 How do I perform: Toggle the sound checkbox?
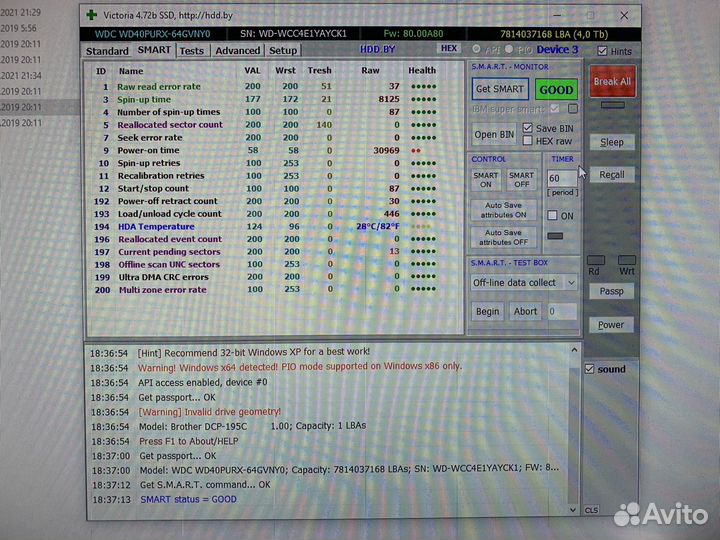coord(590,369)
